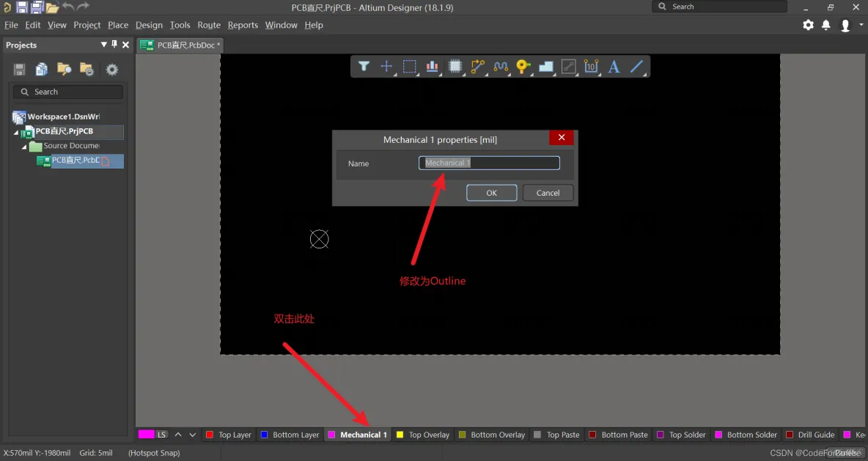Select the place polygon plane tool
This screenshot has width=868, height=461.
pos(546,67)
